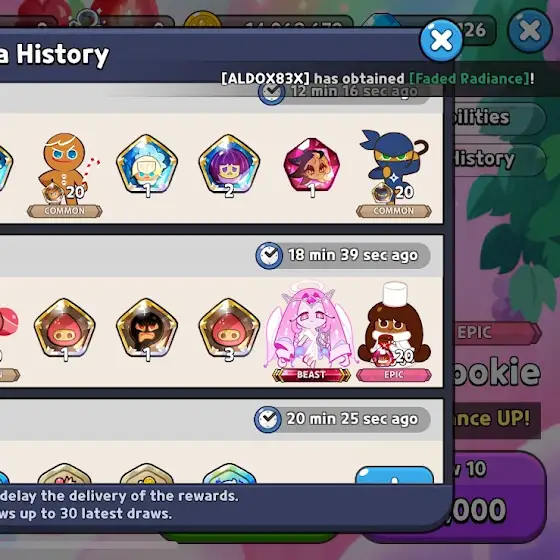The width and height of the screenshot is (560, 560).
Task: Tap the dark hooded cookie soulstone
Action: click(x=147, y=330)
